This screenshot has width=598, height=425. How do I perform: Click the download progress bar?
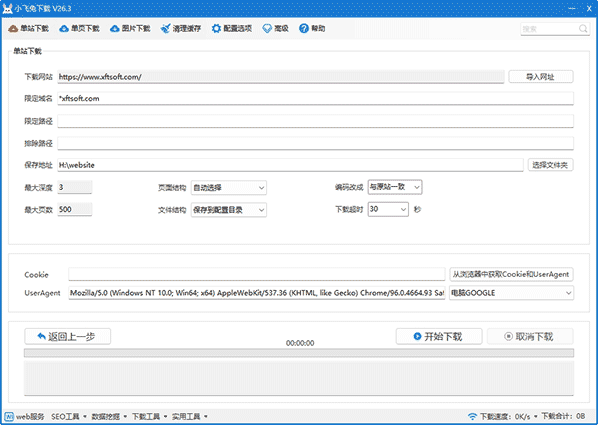(x=299, y=353)
